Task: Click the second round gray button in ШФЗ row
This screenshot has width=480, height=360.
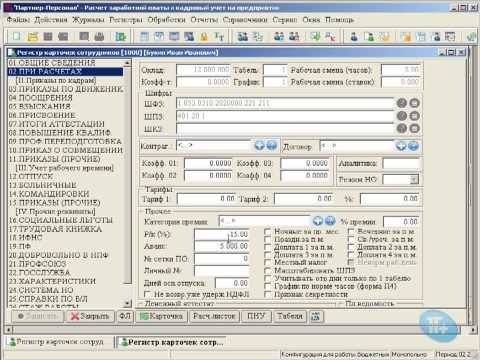Action: pyautogui.click(x=414, y=103)
